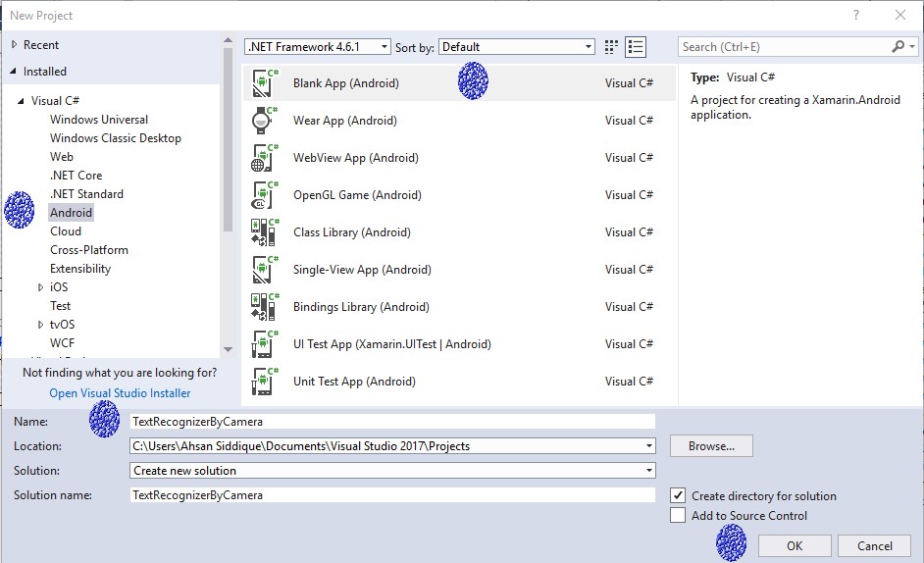The image size is (924, 563).
Task: Click the category tree scroll up arrow
Action: tap(228, 40)
